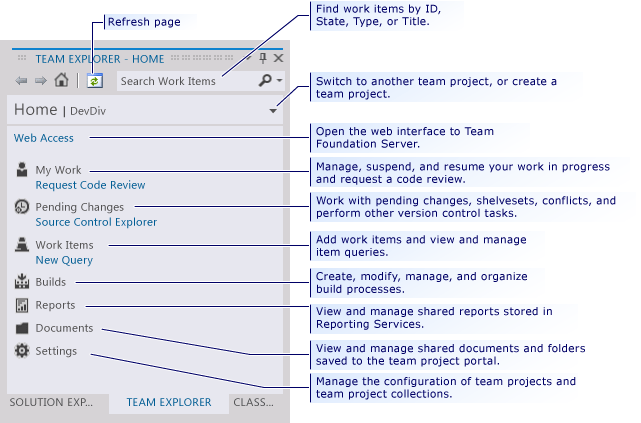Switch to the Class View tab

253,402
